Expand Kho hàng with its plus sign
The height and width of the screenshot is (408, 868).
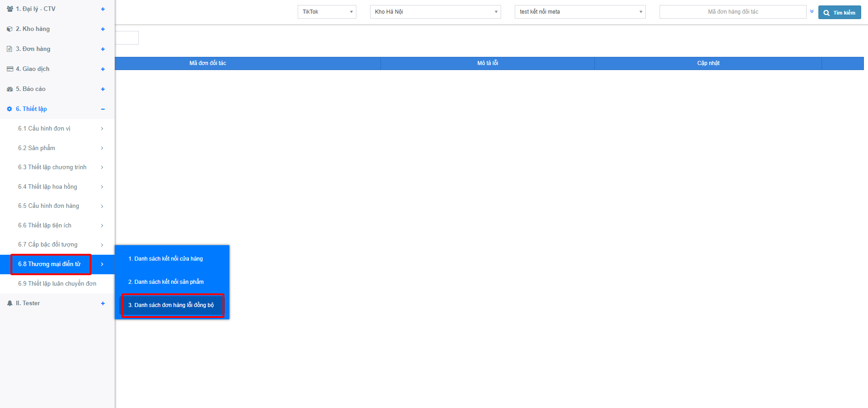[x=103, y=29]
